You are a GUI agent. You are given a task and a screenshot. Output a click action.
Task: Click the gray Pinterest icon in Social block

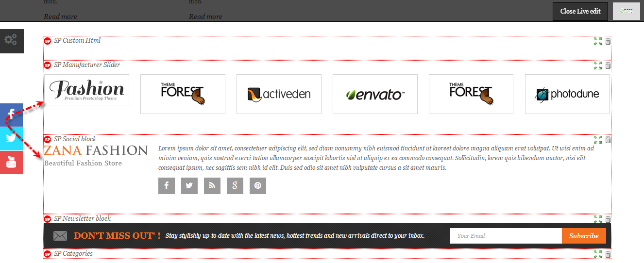[x=258, y=186]
